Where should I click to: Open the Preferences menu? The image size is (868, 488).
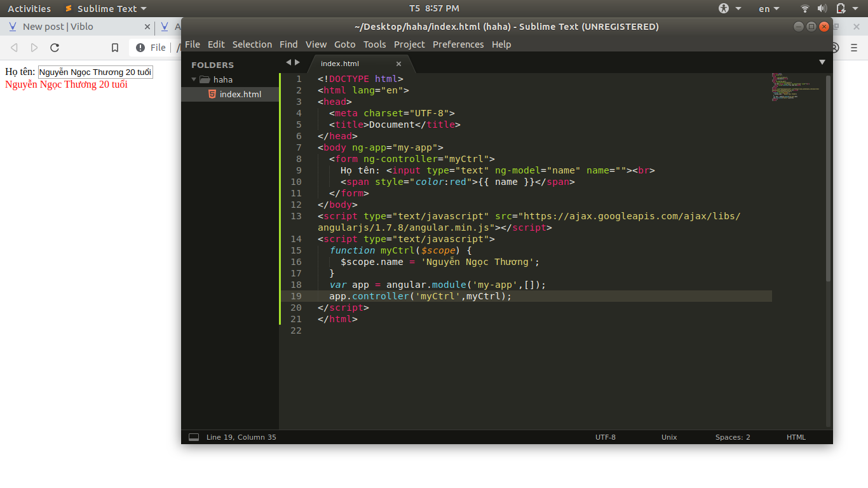(x=458, y=44)
